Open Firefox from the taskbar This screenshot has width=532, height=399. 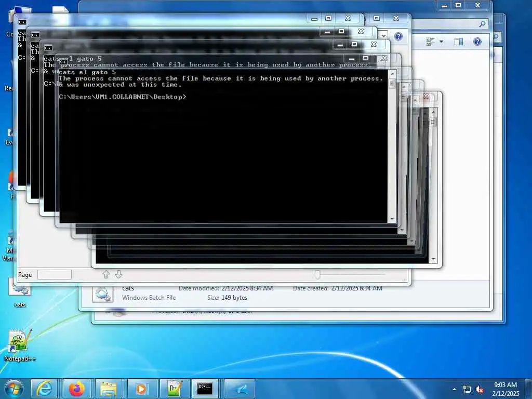[x=77, y=389]
